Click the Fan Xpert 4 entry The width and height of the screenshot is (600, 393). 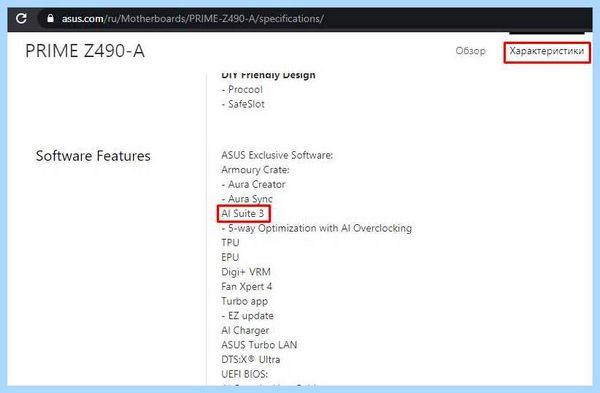(246, 286)
